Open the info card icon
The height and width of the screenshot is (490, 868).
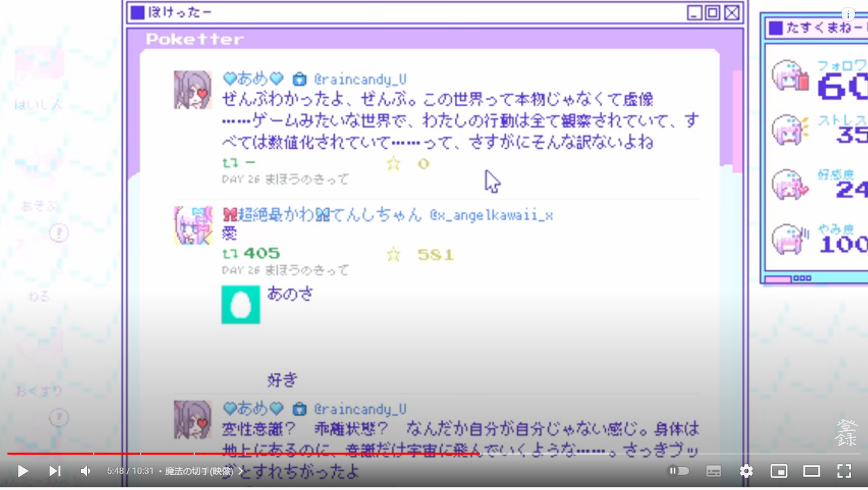point(848,14)
